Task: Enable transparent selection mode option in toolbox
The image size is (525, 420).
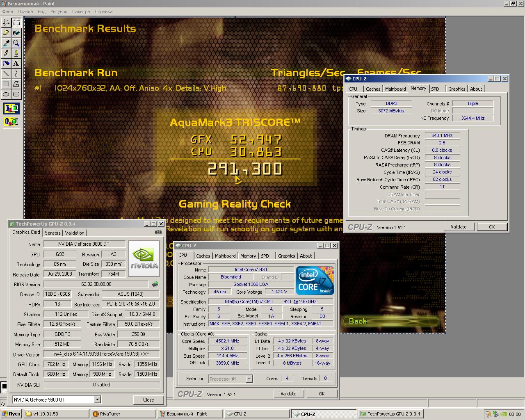Action: (11, 121)
